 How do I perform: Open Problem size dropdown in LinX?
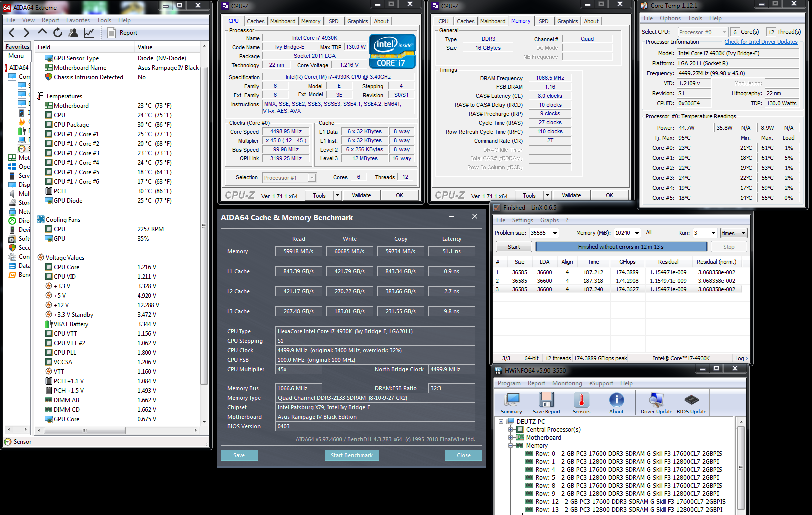pos(555,233)
